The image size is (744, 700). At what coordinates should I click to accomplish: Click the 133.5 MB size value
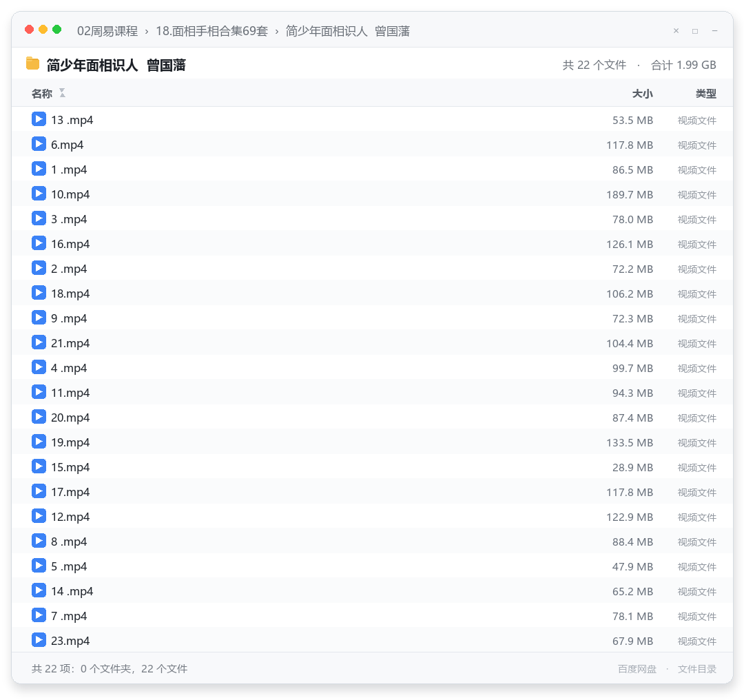(630, 443)
